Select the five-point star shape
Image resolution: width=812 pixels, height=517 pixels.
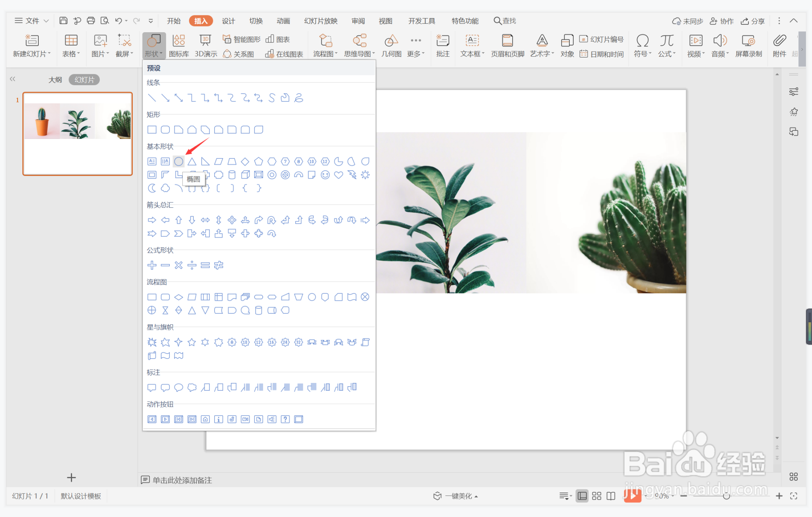[x=192, y=342]
